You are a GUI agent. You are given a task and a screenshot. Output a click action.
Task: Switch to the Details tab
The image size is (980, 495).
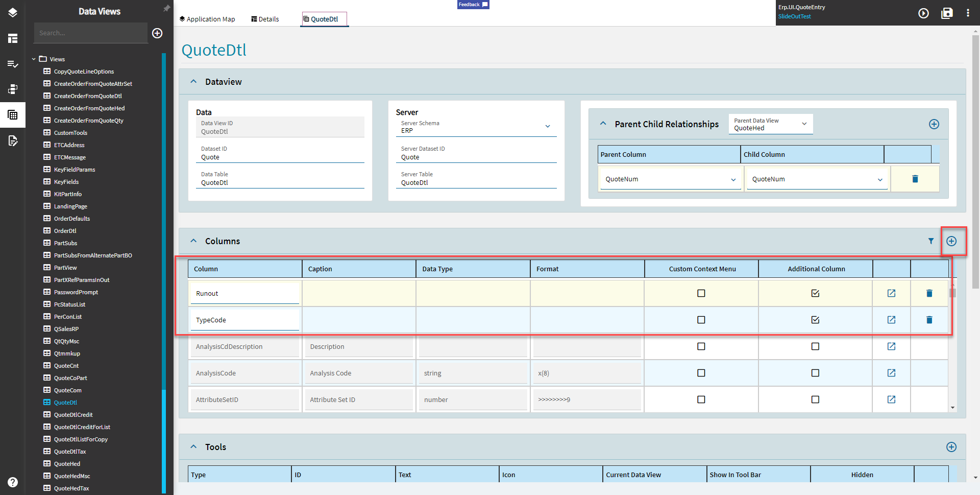point(265,19)
